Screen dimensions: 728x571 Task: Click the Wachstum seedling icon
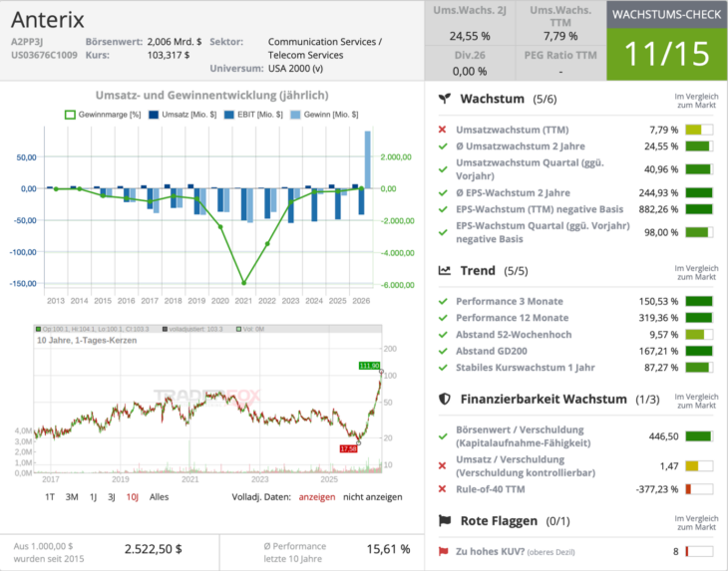point(445,99)
